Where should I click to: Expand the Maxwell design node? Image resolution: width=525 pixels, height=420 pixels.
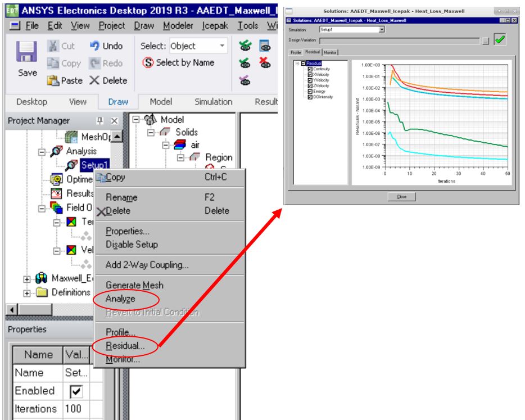click(27, 279)
